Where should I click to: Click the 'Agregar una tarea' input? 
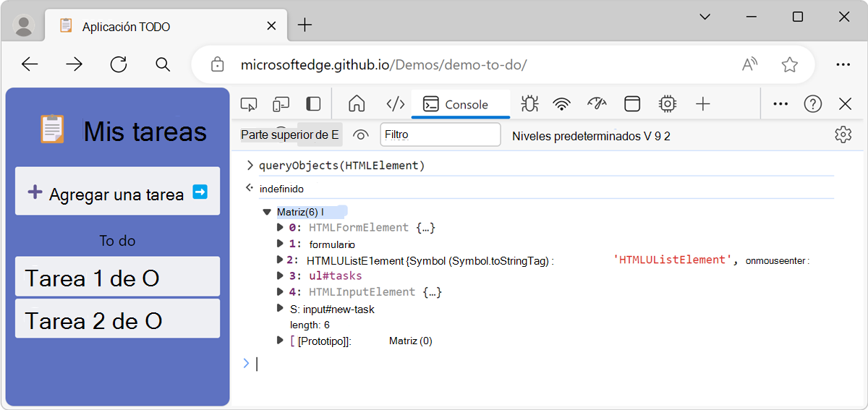point(117,192)
